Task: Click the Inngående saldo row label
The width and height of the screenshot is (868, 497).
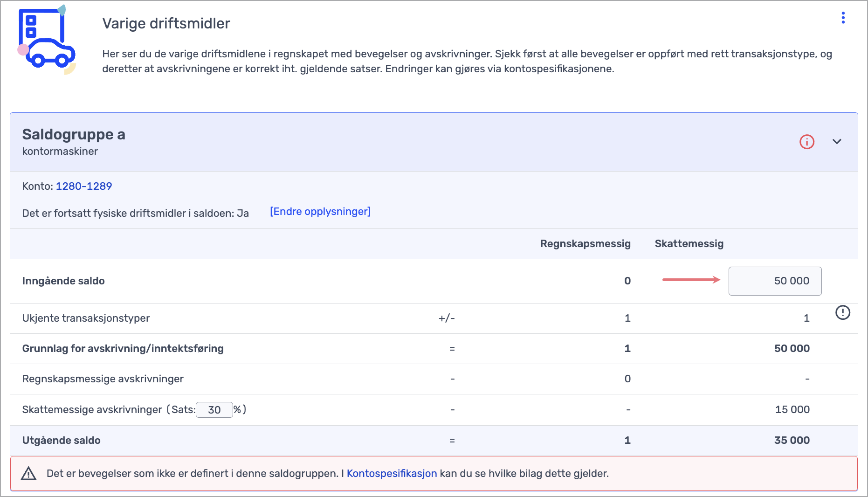Action: 63,281
